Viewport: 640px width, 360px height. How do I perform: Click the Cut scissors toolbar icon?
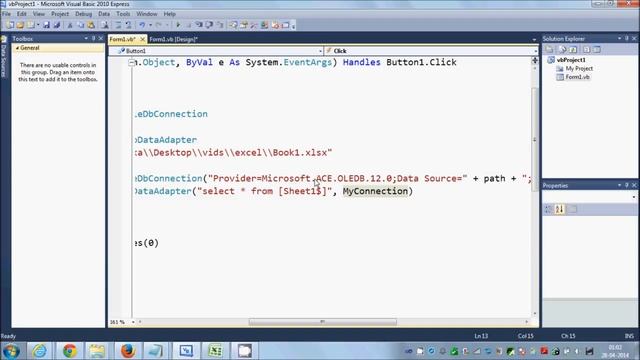point(70,25)
